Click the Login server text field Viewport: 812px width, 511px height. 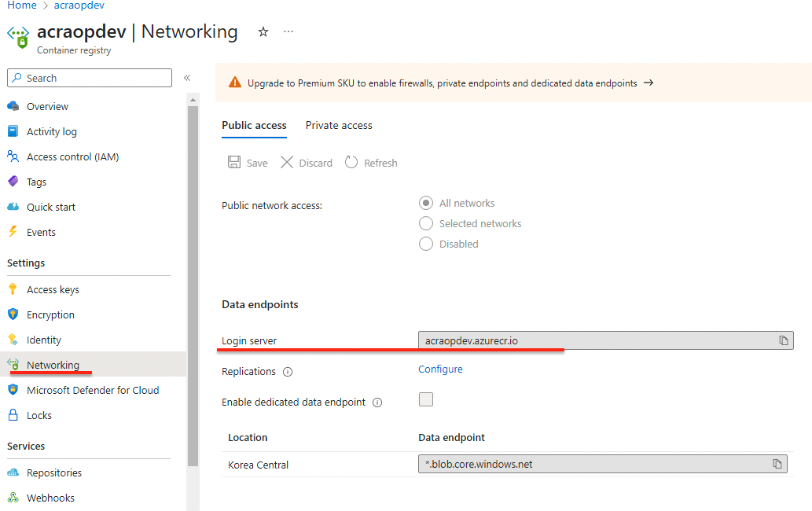click(x=606, y=340)
